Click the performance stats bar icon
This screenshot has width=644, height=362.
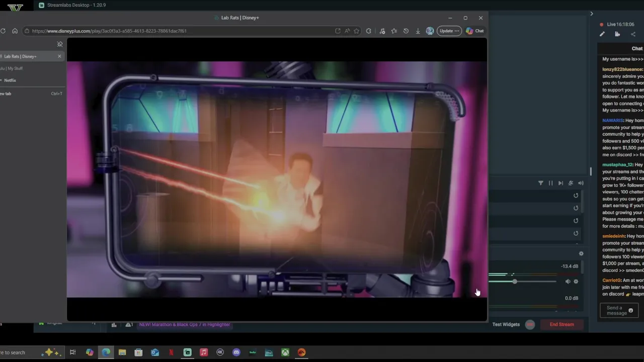(x=114, y=325)
